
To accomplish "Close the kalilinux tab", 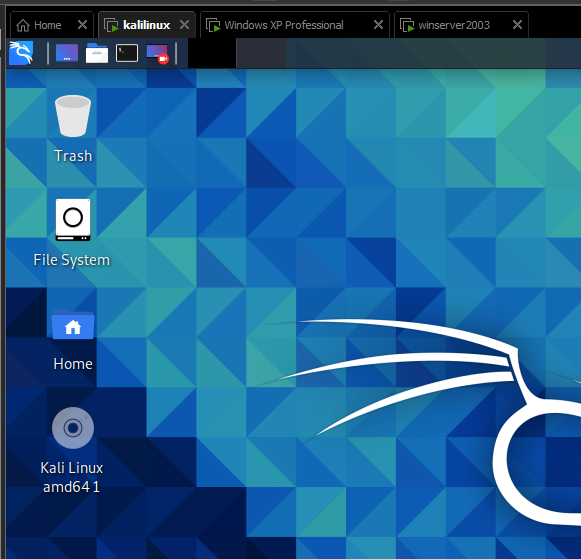I will tap(184, 25).
